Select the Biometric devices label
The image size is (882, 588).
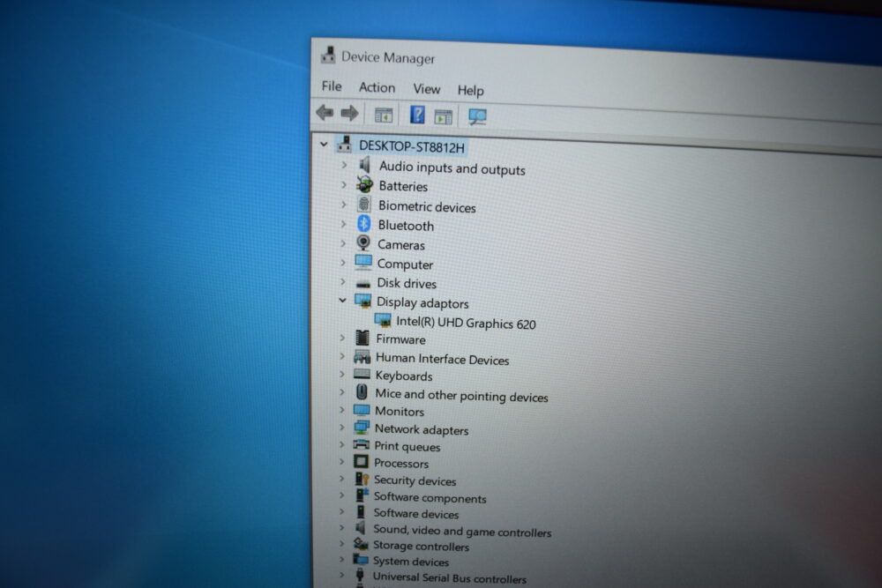coord(427,206)
